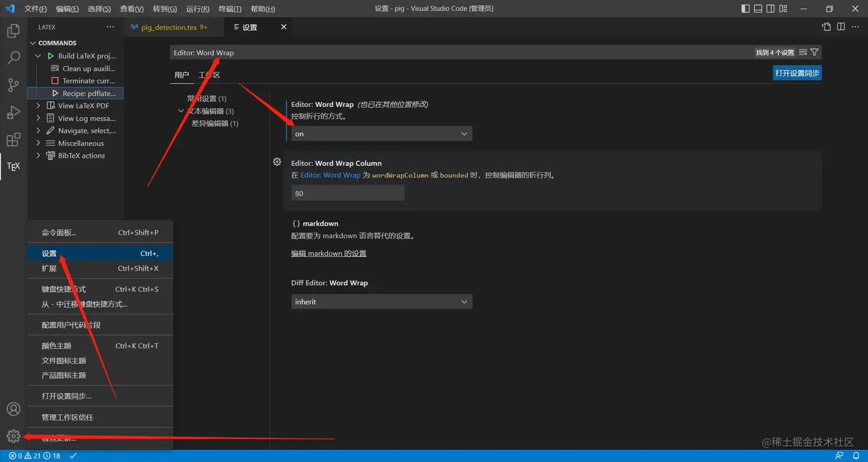Screen dimensions: 868x462
Task: Toggle the secondary sidebar layout icon
Action: 770,9
